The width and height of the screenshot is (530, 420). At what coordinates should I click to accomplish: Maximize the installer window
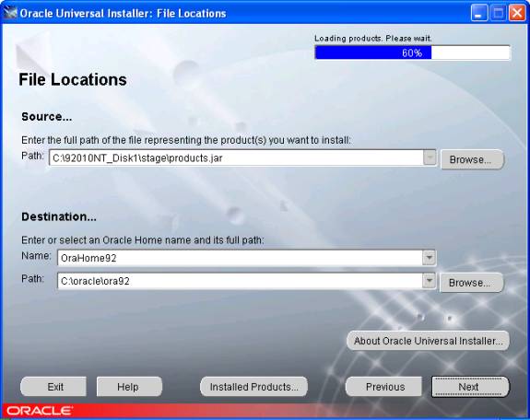[x=499, y=13]
